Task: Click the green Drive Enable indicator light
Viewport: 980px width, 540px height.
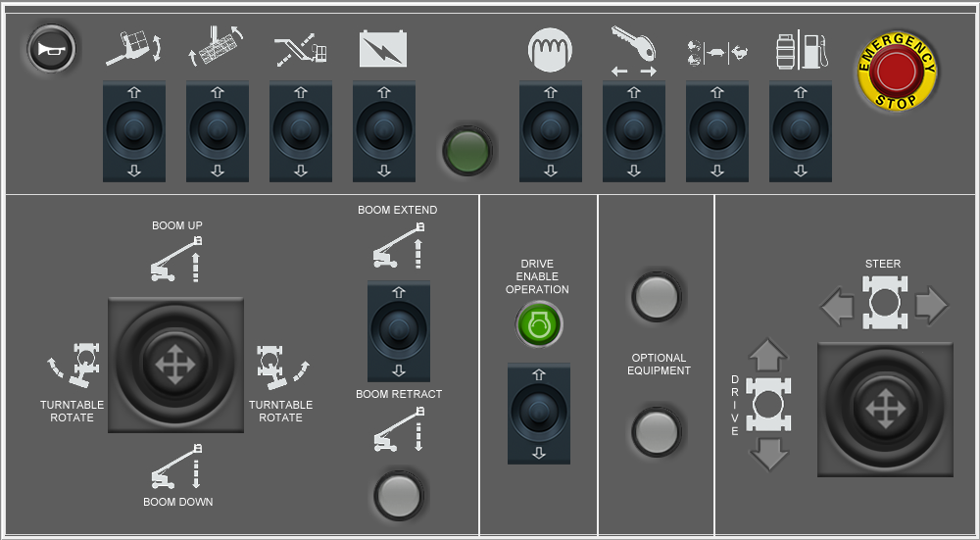Action: coord(539,324)
